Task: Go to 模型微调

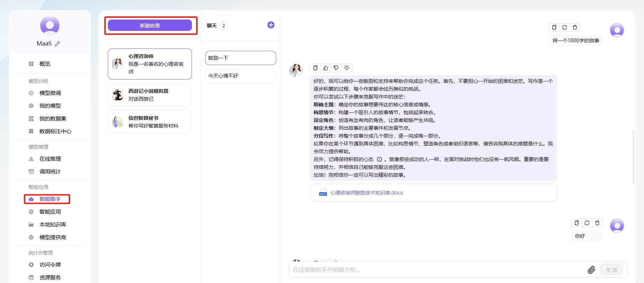Action: 50,93
